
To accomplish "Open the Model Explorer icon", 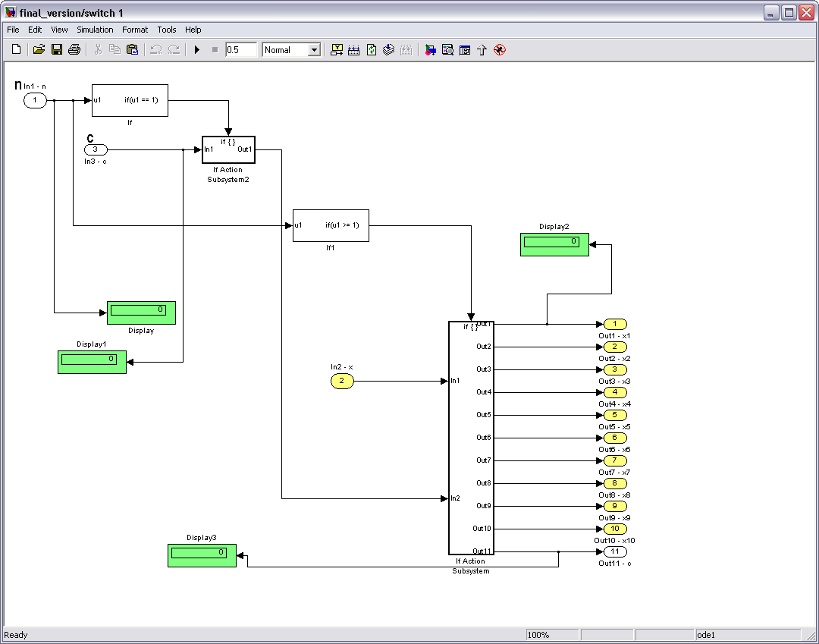I will [447, 50].
